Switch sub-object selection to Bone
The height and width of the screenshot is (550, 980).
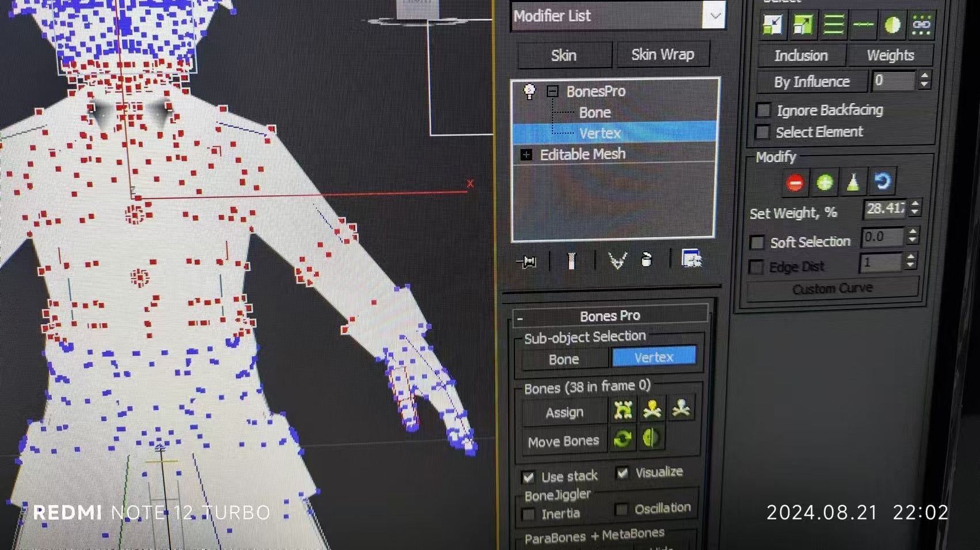564,359
